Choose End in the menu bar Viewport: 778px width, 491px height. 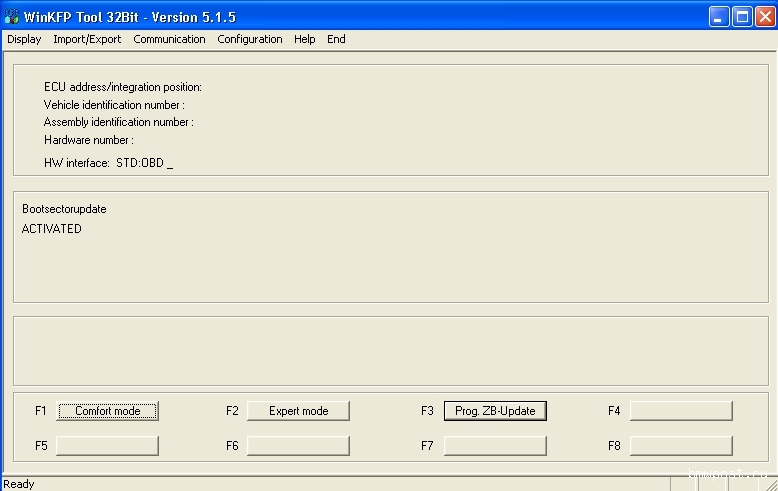coord(336,39)
